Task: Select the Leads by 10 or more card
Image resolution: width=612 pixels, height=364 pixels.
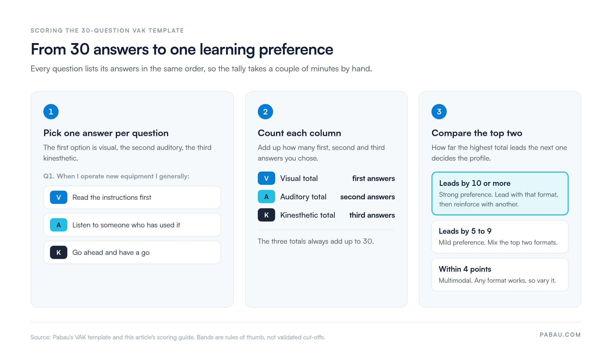Action: click(x=500, y=193)
